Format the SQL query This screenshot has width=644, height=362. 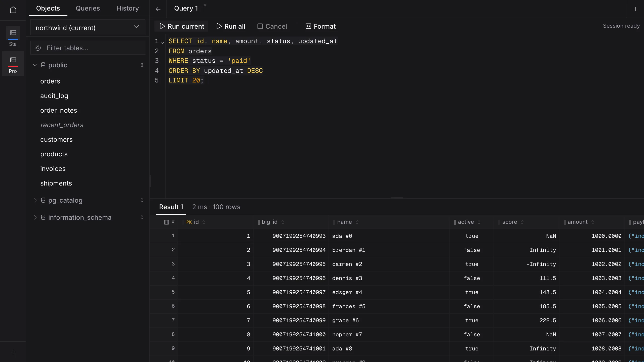click(x=320, y=26)
